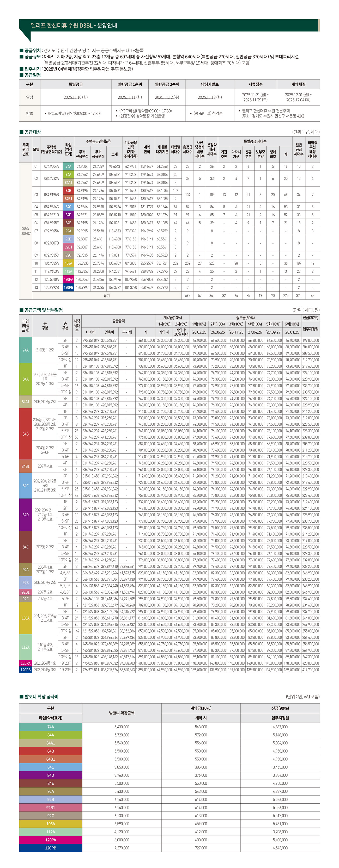Select the 합계 totals row label
Image resolution: width=339 pixels, height=868 pixels.
click(107, 295)
